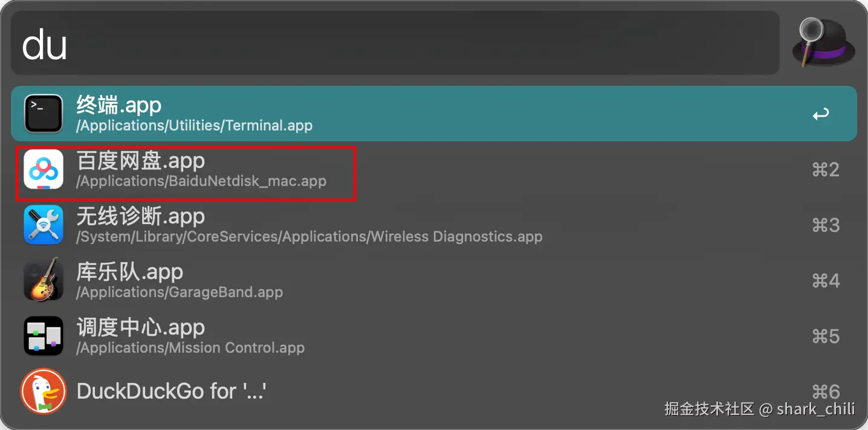
Task: Click the ⌘4 shortcut label
Action: (x=826, y=281)
